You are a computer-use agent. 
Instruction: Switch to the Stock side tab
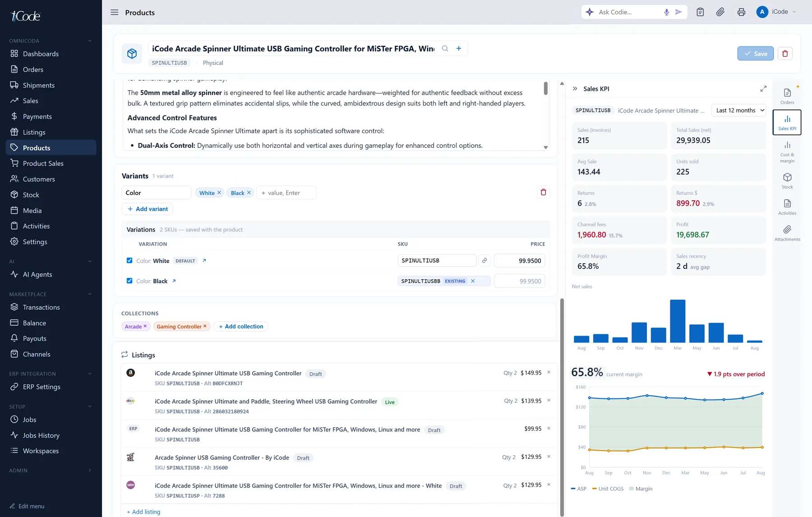click(787, 181)
